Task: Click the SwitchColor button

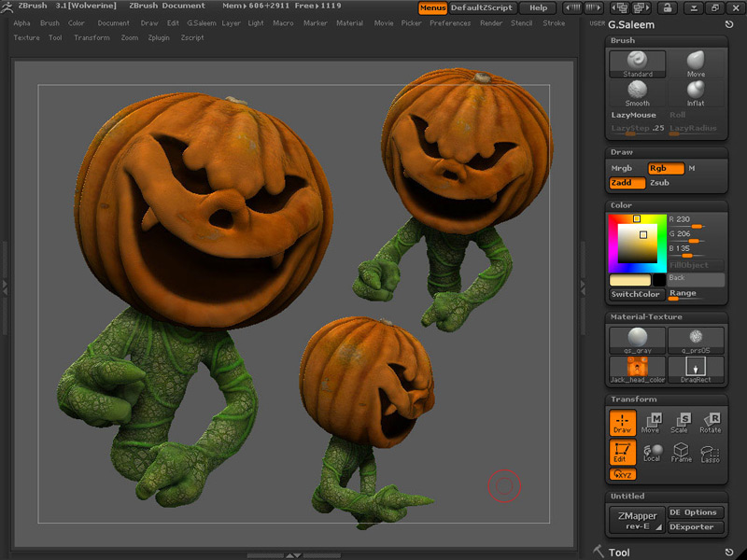Action: click(x=637, y=294)
